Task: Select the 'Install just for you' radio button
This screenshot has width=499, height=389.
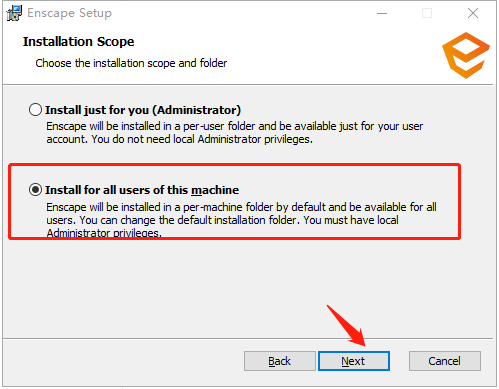Action: 35,110
